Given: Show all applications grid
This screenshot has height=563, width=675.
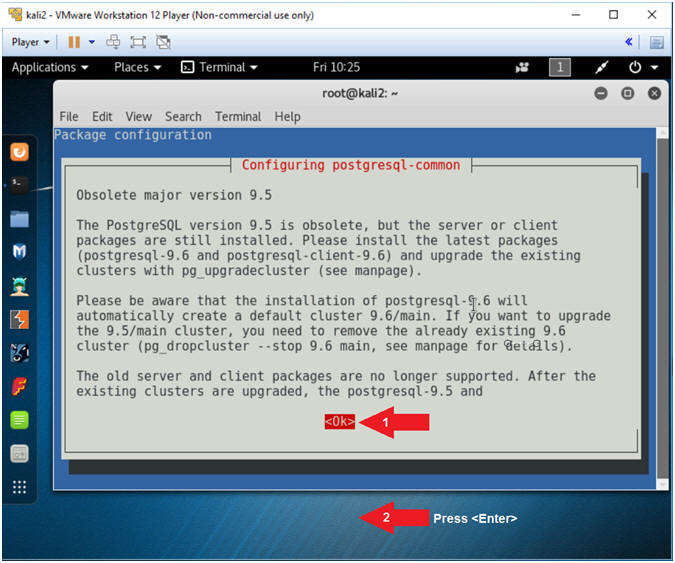Looking at the screenshot, I should pyautogui.click(x=19, y=487).
